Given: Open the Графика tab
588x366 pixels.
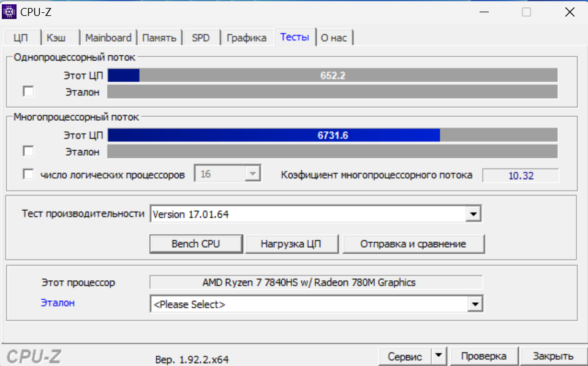Looking at the screenshot, I should 246,38.
